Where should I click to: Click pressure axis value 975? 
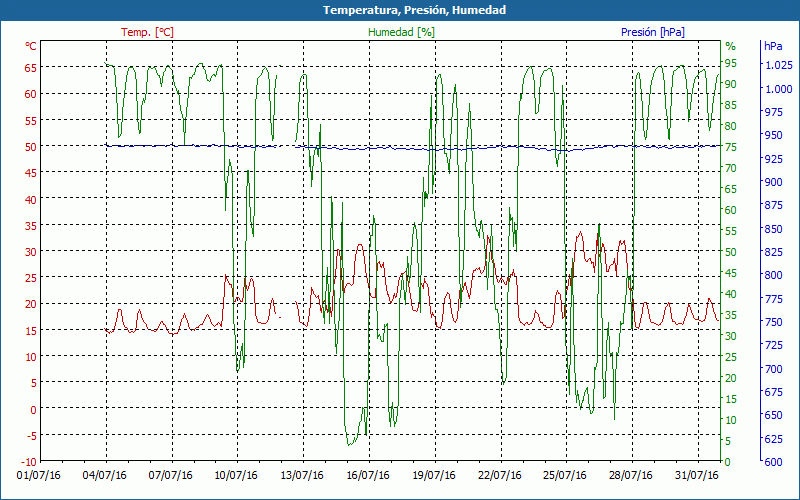(x=773, y=112)
